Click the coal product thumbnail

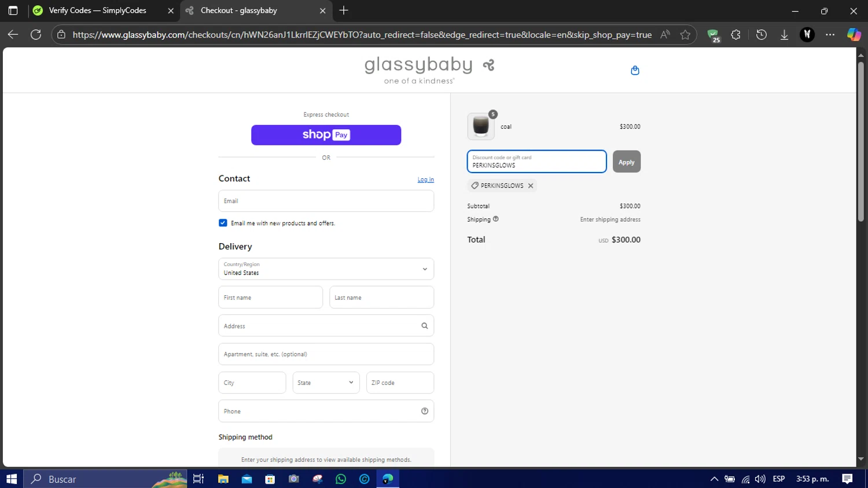pyautogui.click(x=481, y=126)
